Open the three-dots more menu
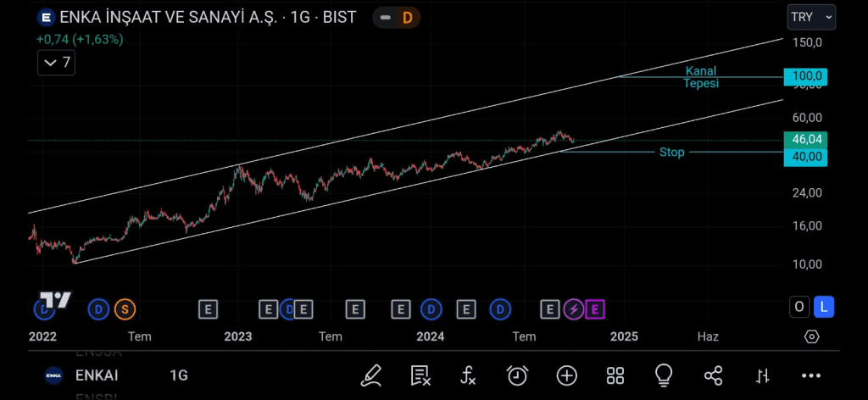Screen dimensions: 868x400 [x=811, y=376]
